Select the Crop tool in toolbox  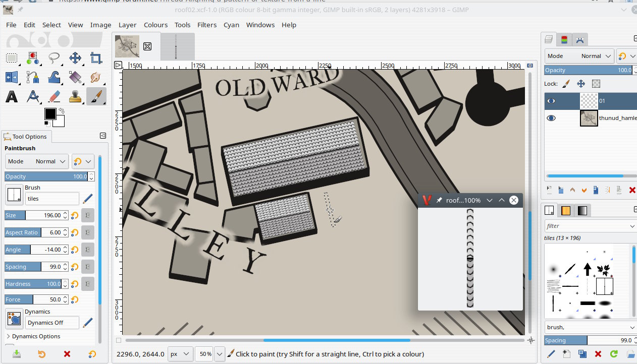[96, 58]
